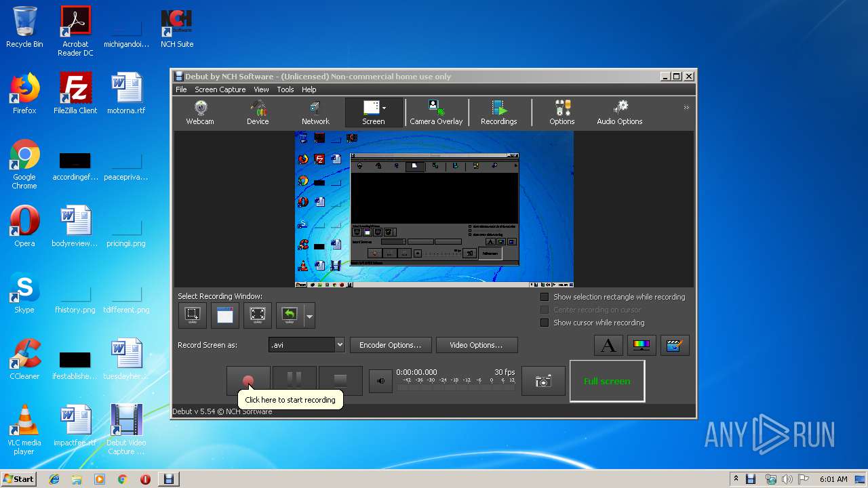Select the Network capture source
Screen dimensions: 868x488
pos(315,113)
